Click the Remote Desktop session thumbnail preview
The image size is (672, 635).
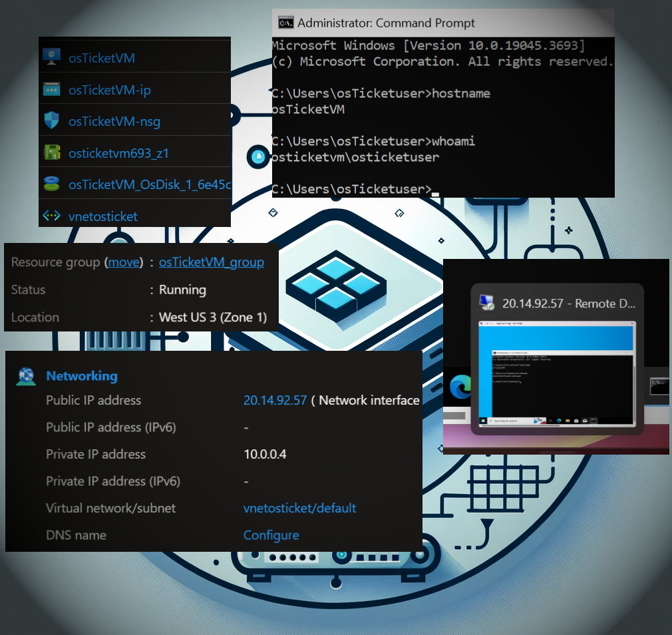(556, 373)
